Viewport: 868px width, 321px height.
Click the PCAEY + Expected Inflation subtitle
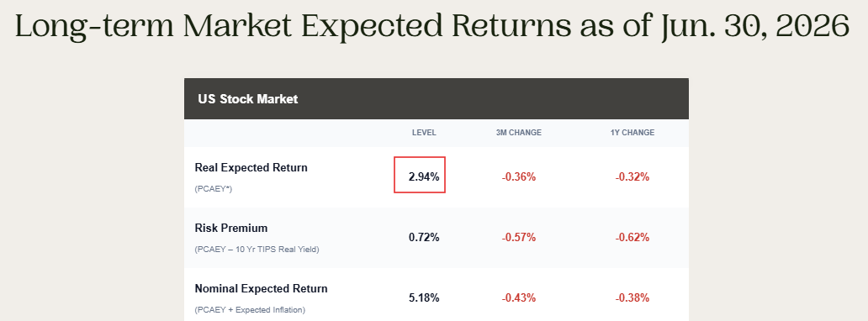(x=250, y=310)
